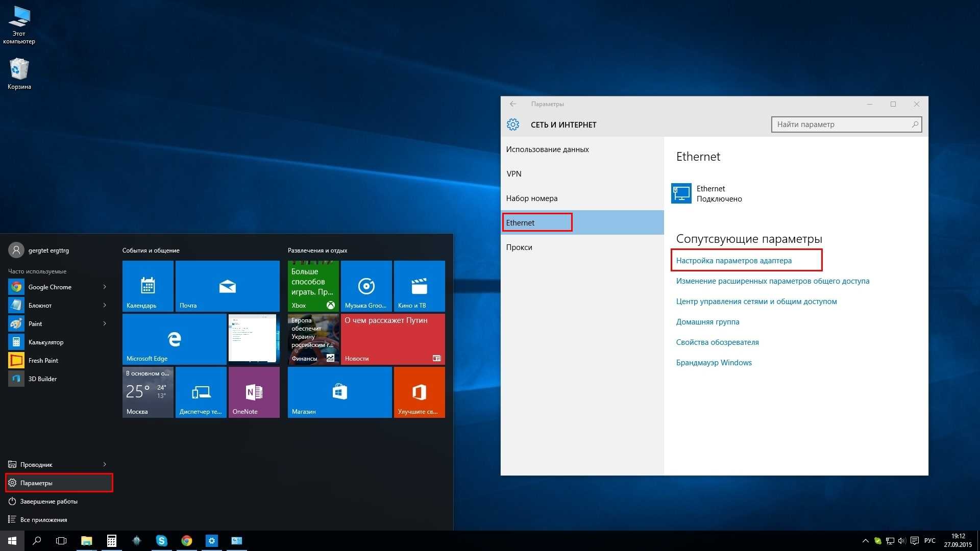Open Калькулятор from Start menu
Viewport: 980px width, 551px height.
tap(45, 342)
